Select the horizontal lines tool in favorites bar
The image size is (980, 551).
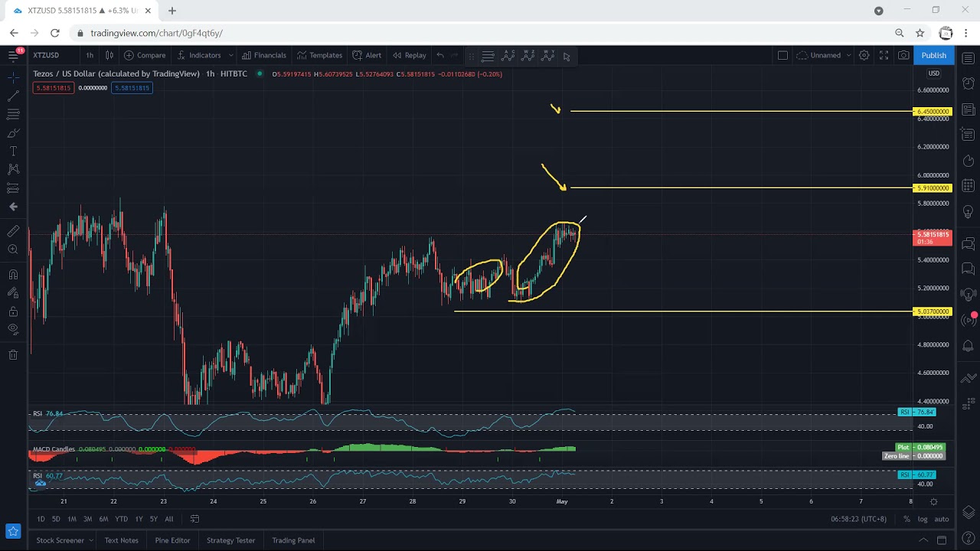coord(488,56)
